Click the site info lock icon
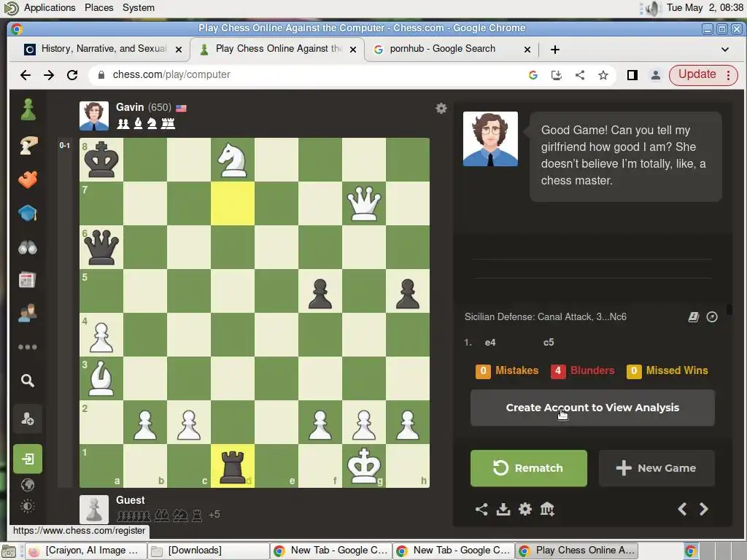 coord(101,75)
